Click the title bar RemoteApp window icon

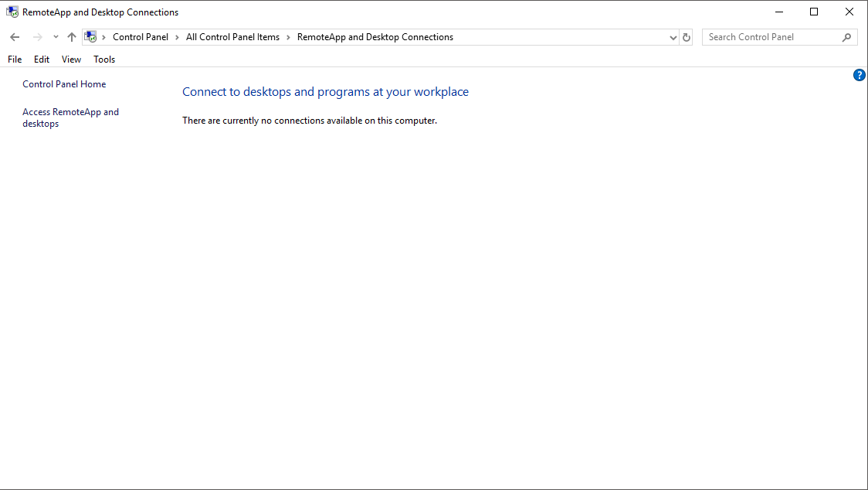[12, 12]
